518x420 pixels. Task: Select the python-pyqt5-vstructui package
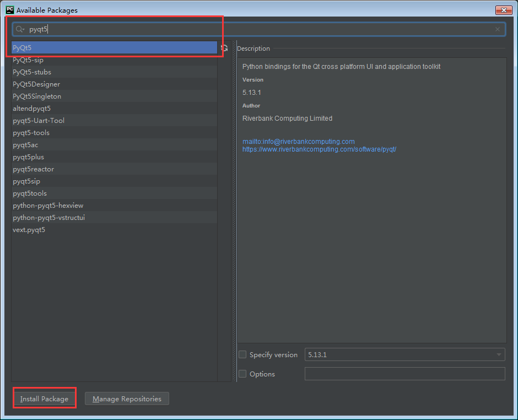(x=114, y=217)
